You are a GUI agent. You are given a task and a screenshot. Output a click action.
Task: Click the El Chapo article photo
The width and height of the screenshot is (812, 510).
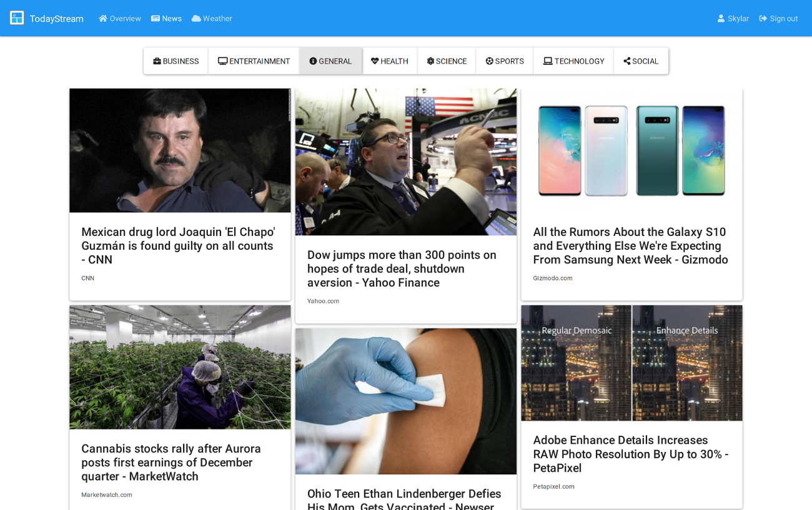coord(180,150)
